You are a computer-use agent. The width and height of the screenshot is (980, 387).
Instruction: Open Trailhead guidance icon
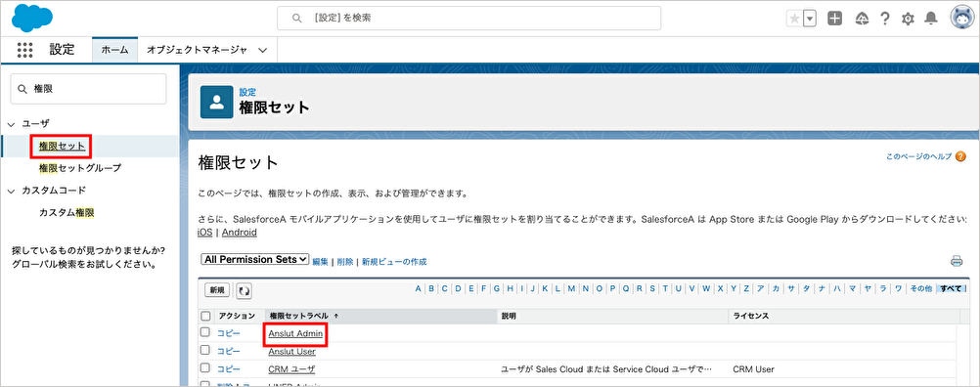click(x=863, y=19)
